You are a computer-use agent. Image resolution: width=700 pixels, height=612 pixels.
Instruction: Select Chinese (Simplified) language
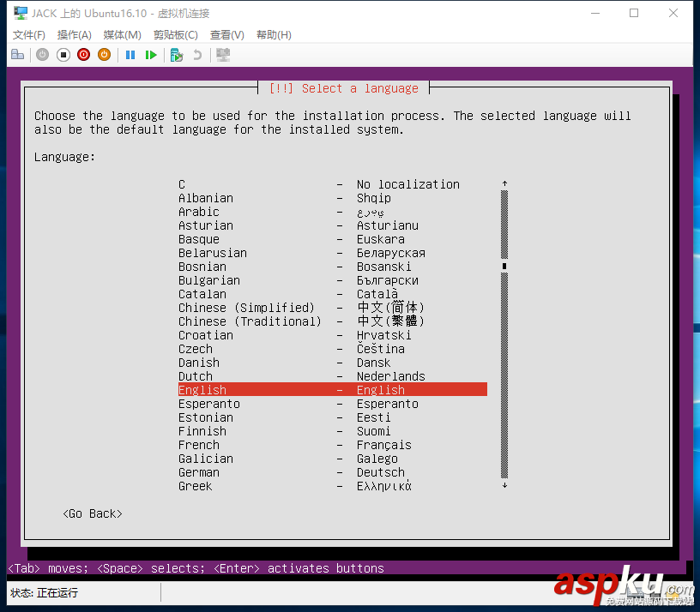(333, 308)
